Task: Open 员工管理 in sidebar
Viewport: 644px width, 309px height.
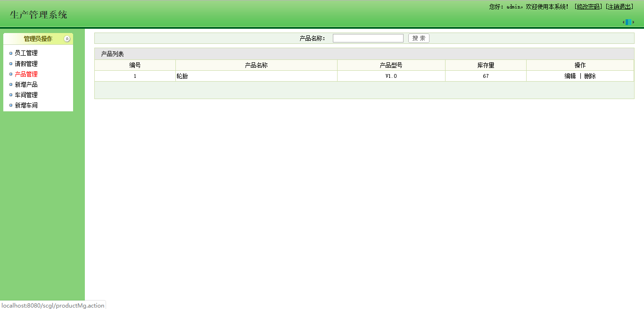Action: click(x=26, y=53)
